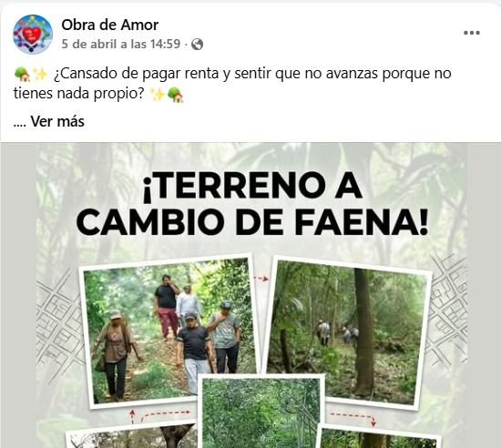Click the Obra de Amor profile picture
This screenshot has height=448, width=501.
[33, 35]
